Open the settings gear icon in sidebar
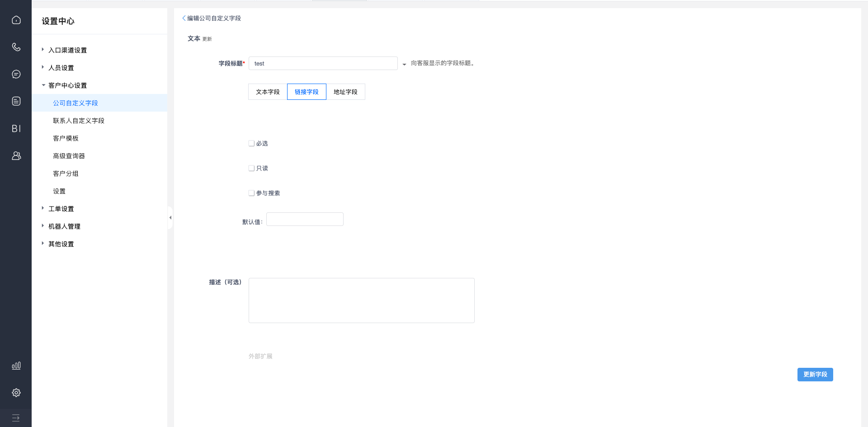The width and height of the screenshot is (868, 427). 16,393
